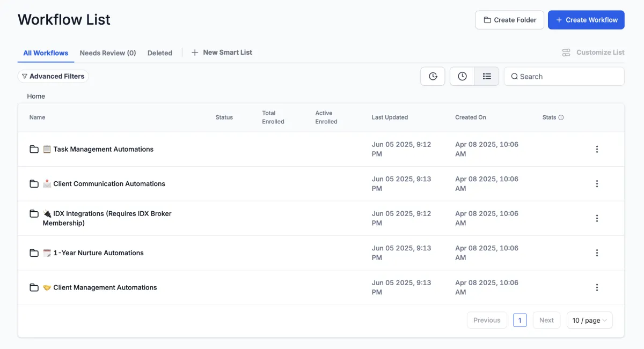Open the Advanced Filters panel
The width and height of the screenshot is (644, 349).
click(x=53, y=77)
